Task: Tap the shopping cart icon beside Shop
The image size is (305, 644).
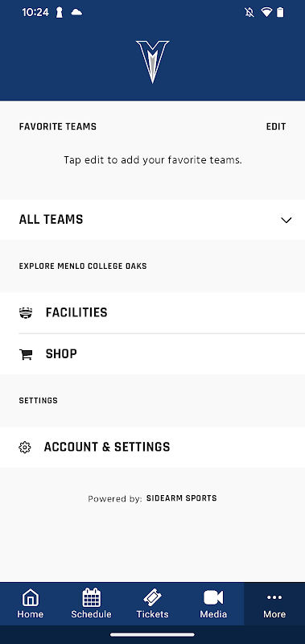Action: click(26, 354)
